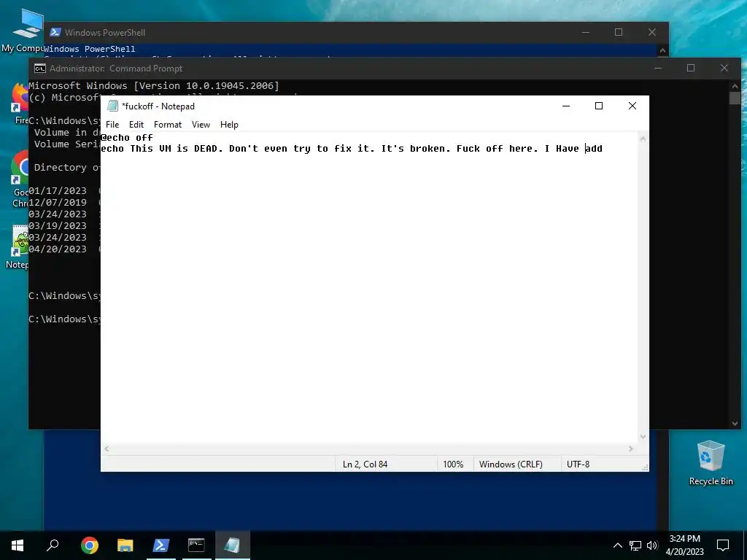Click Notepad horizontal scrollbar left arrow
Screen dimensions: 747x560
coord(107,448)
